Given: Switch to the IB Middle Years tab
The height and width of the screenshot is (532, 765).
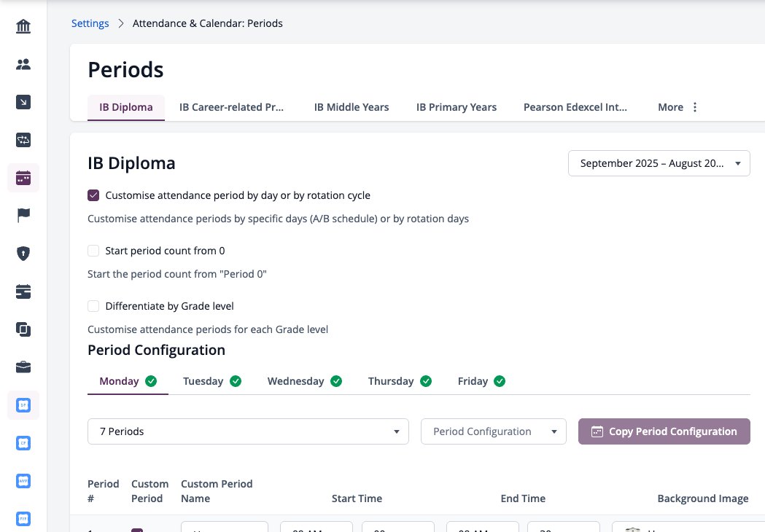Looking at the screenshot, I should click(x=352, y=107).
